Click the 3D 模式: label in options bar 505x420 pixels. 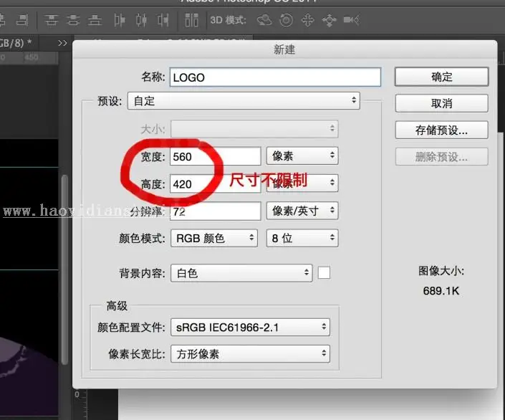[x=229, y=20]
